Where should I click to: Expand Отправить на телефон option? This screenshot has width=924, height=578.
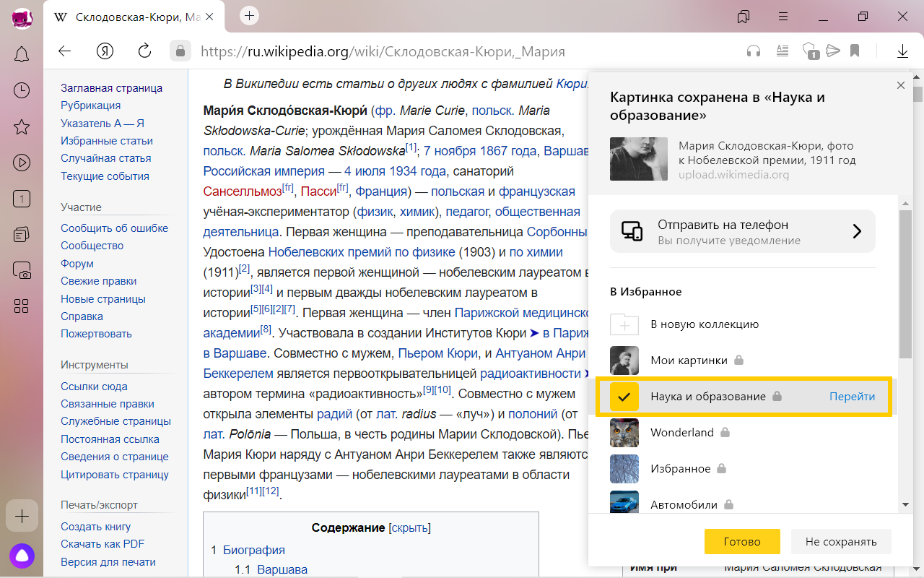point(743,231)
